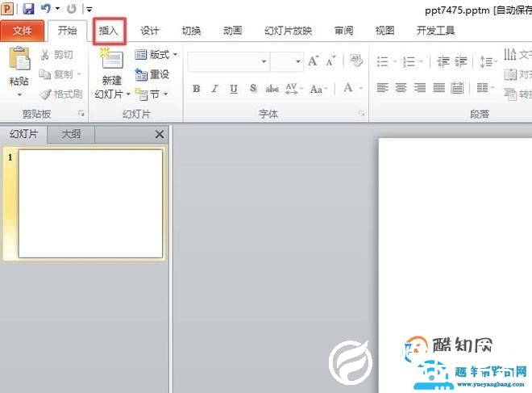The height and width of the screenshot is (393, 532).
Task: Switch to the 动画 (Animations) tab
Action: point(232,31)
